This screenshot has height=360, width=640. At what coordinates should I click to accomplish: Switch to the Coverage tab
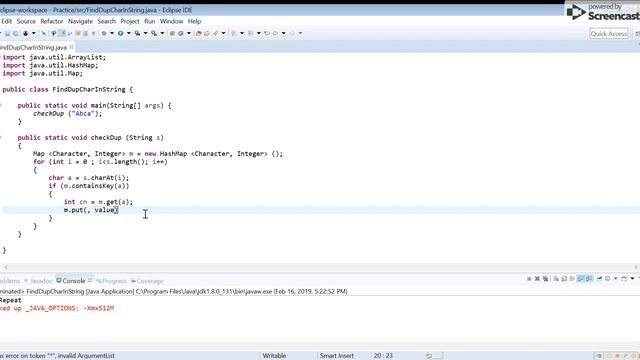(147, 281)
